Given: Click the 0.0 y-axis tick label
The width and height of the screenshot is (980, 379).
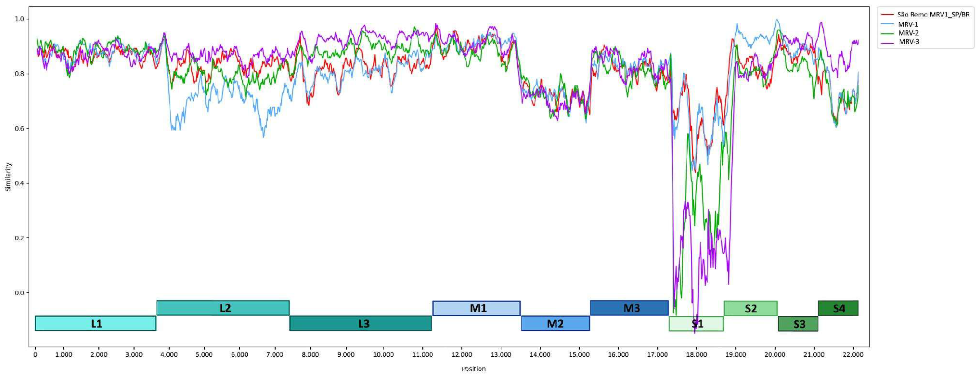Looking at the screenshot, I should [x=20, y=293].
